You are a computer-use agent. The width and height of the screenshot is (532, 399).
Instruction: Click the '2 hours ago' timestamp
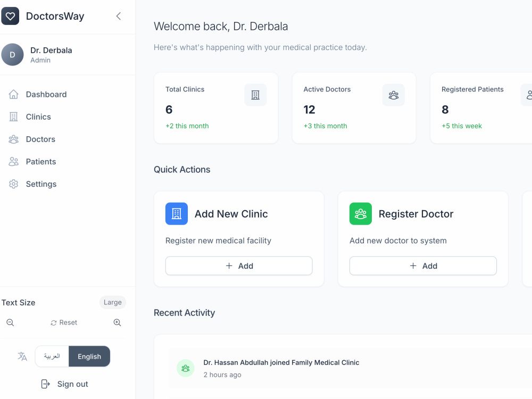pos(222,375)
